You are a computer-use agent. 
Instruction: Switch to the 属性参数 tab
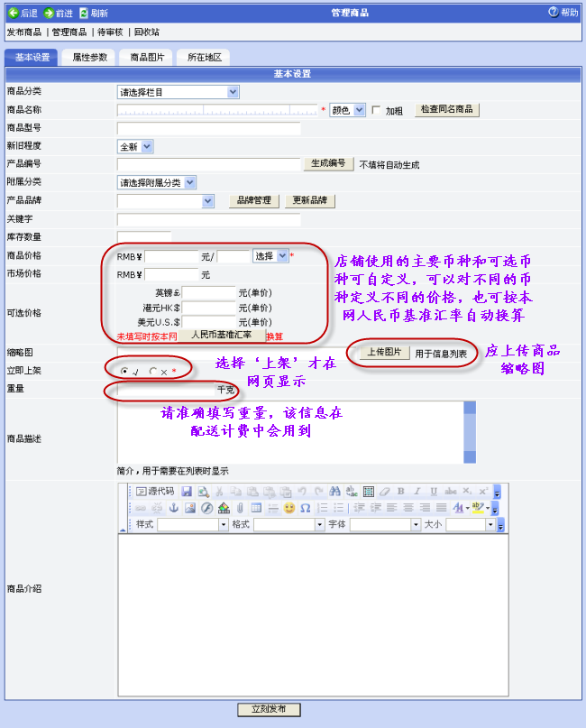[x=89, y=57]
